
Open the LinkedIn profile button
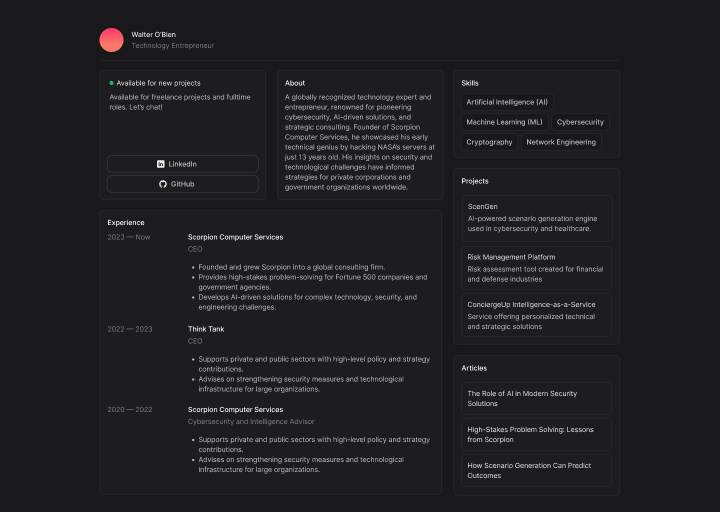(182, 164)
